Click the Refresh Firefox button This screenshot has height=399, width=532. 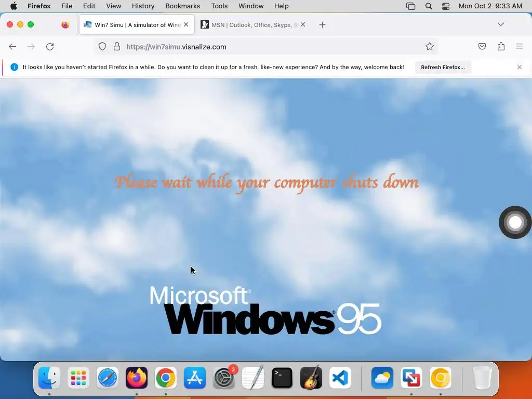click(443, 67)
